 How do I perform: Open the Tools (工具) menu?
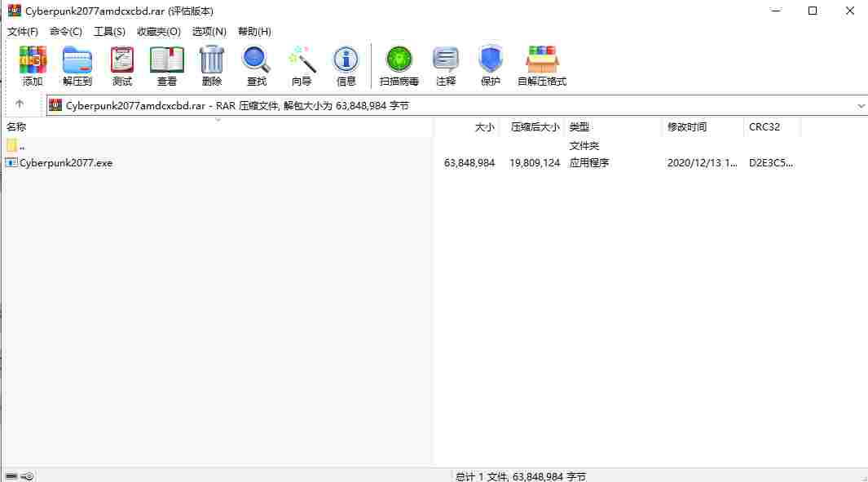[109, 32]
